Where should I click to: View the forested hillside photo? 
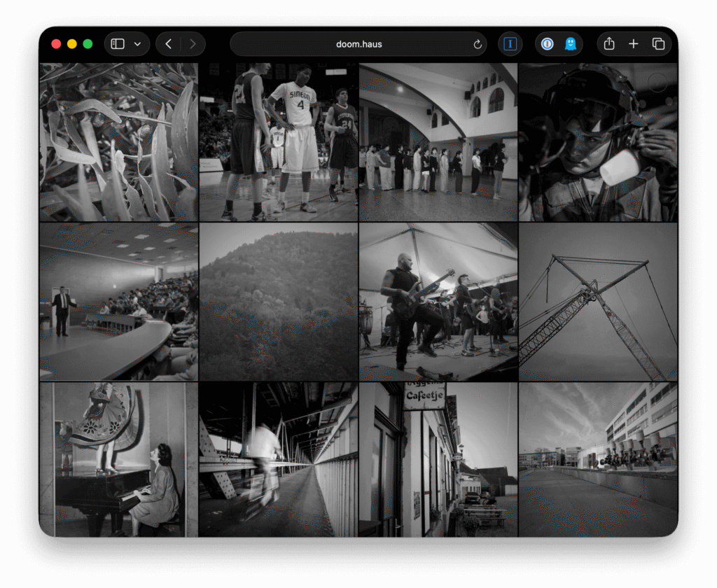coord(278,302)
